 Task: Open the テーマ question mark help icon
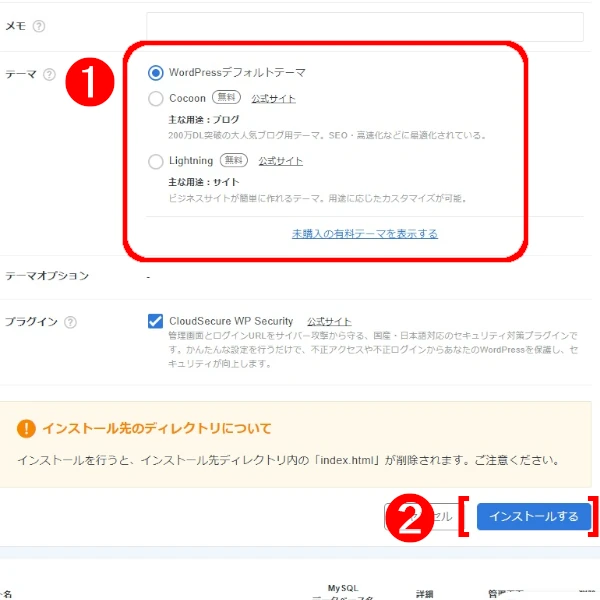tap(49, 74)
